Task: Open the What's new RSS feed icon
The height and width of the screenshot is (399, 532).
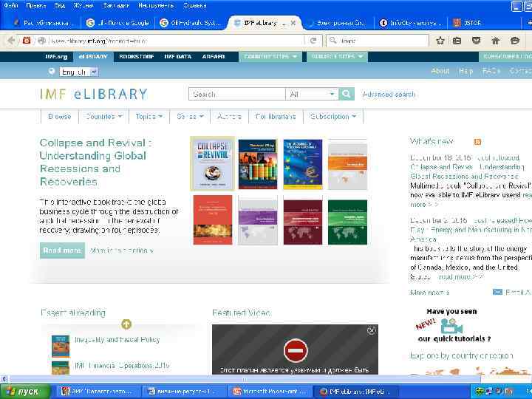Action: [x=477, y=142]
